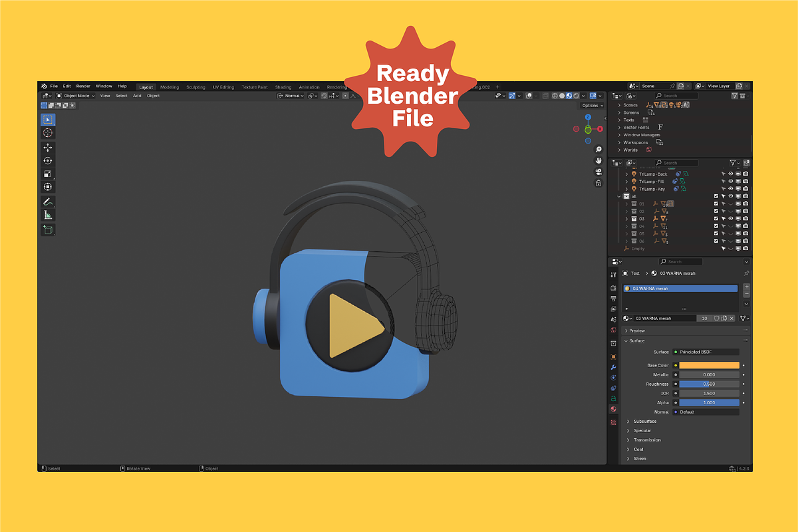
Task: Disable render camera for TriLamp-Fill
Action: (x=745, y=182)
